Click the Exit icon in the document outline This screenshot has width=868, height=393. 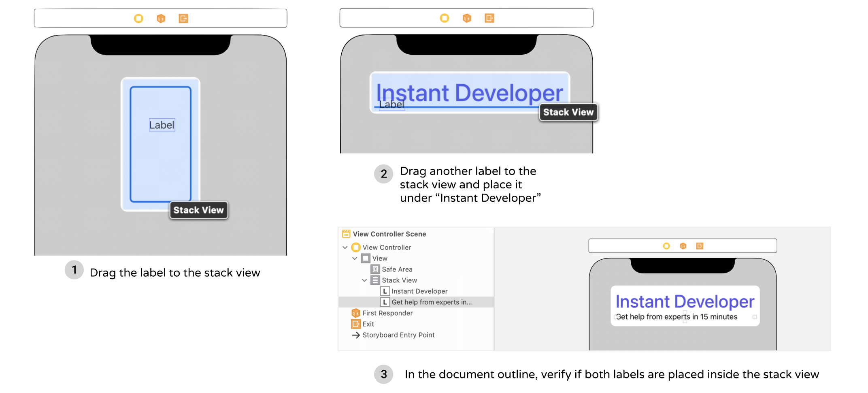click(356, 324)
